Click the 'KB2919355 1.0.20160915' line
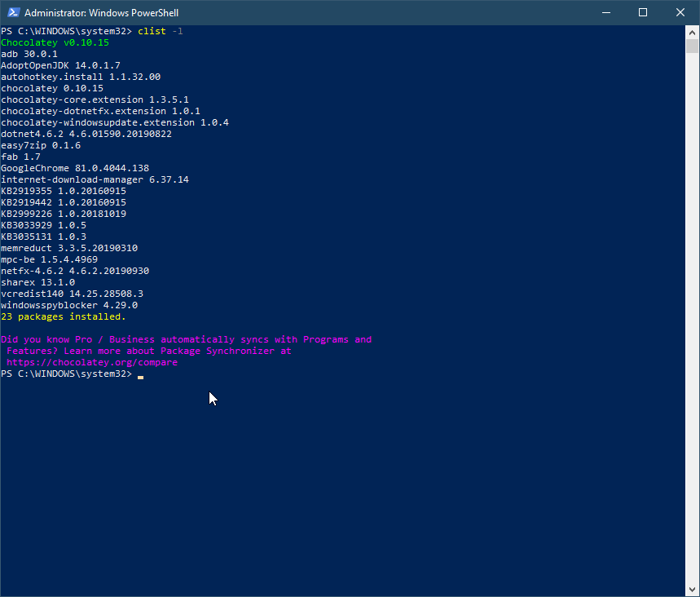 click(64, 191)
